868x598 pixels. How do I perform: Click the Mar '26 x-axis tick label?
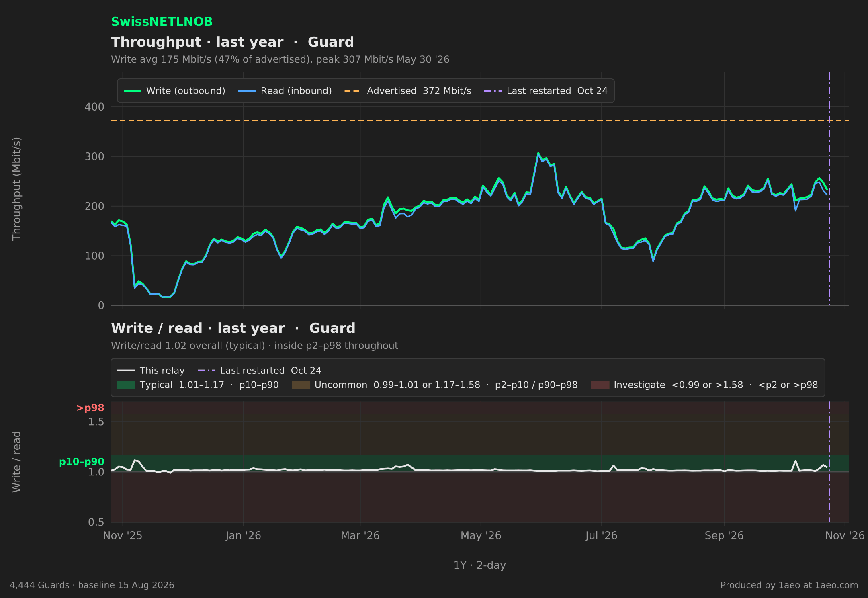(360, 536)
